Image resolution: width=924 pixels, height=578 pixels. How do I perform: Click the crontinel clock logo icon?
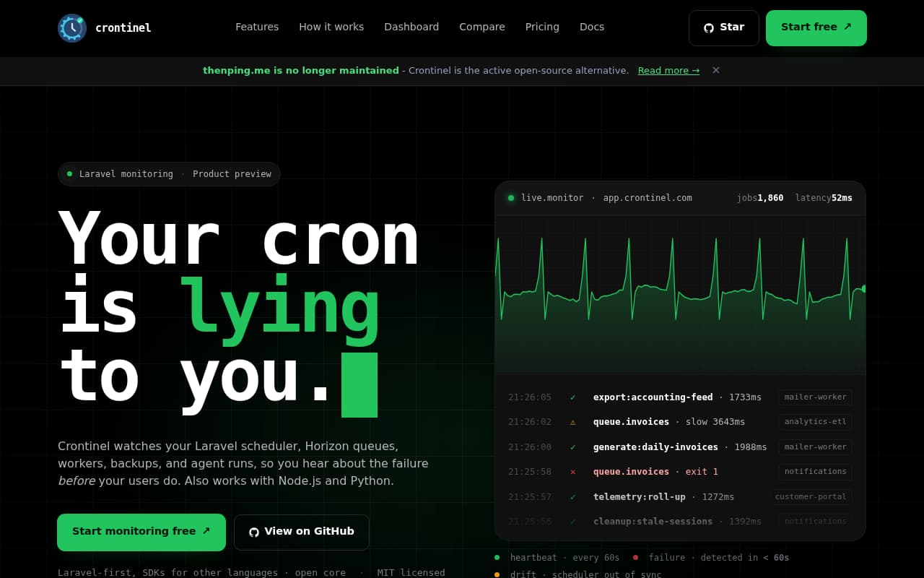(72, 28)
